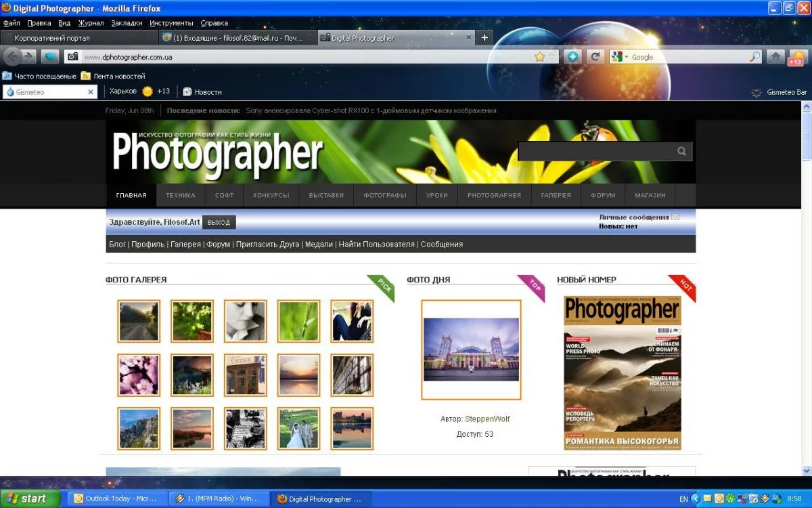Open search engine dropdown next to Google
Image resolution: width=812 pixels, height=508 pixels.
pyautogui.click(x=627, y=57)
